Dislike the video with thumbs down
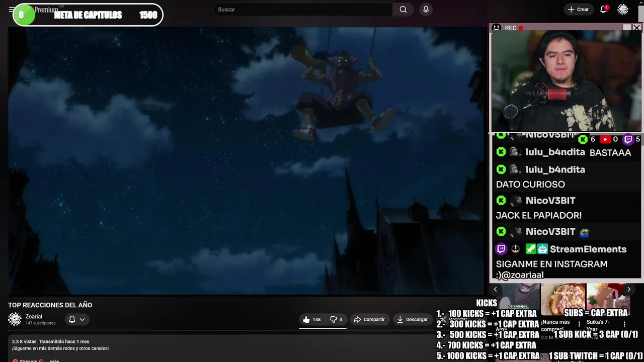Screen dimensions: 644x362 [x=336, y=319]
